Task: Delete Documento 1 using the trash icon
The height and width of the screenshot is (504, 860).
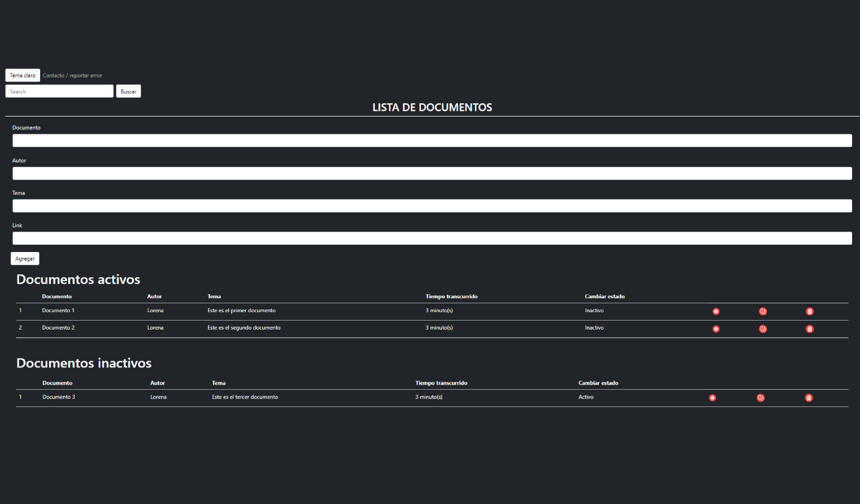Action: [x=809, y=312]
